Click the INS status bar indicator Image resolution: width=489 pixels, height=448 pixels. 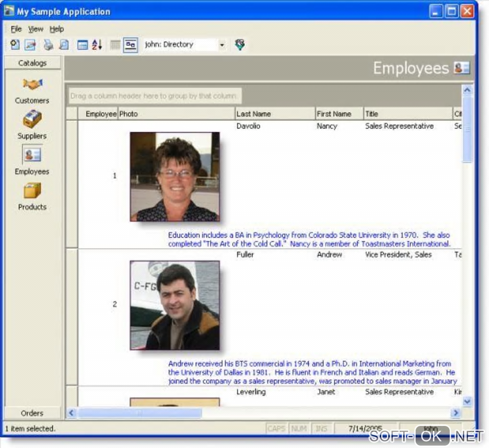[321, 429]
